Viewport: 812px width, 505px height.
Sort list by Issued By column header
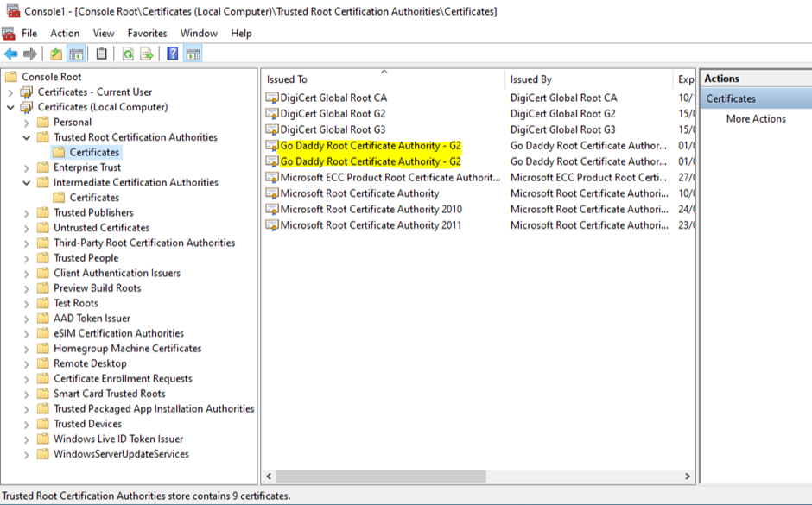tap(589, 79)
